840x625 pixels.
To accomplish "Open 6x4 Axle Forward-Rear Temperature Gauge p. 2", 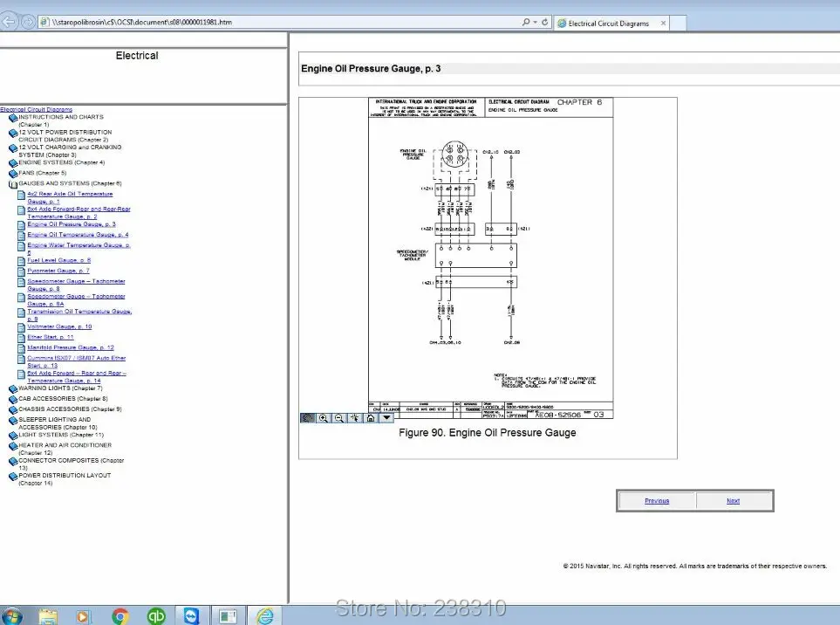I will coord(79,213).
